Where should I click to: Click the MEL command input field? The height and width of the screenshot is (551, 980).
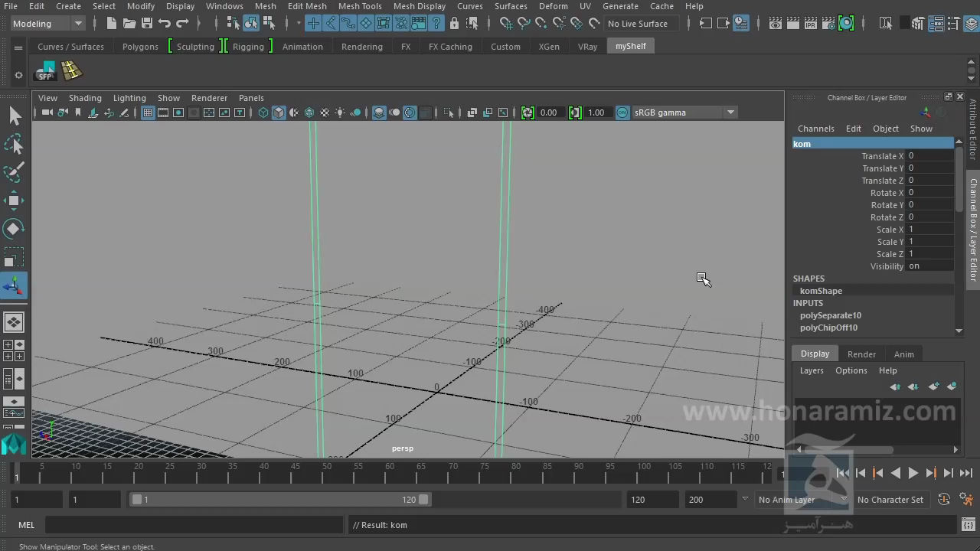pyautogui.click(x=194, y=525)
